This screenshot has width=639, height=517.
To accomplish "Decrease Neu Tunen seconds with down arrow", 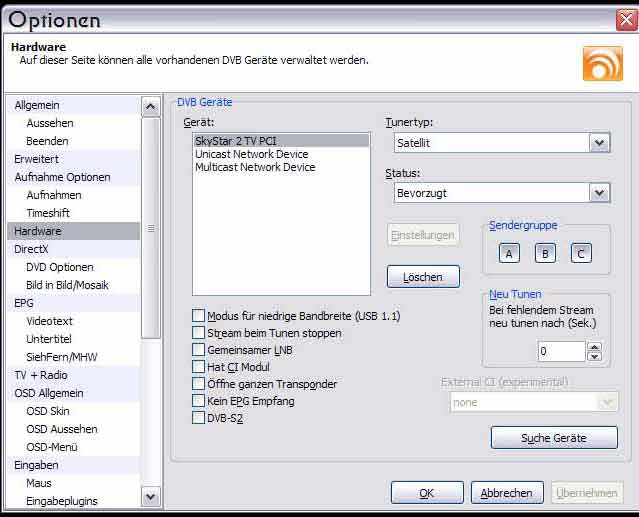I will tap(595, 357).
